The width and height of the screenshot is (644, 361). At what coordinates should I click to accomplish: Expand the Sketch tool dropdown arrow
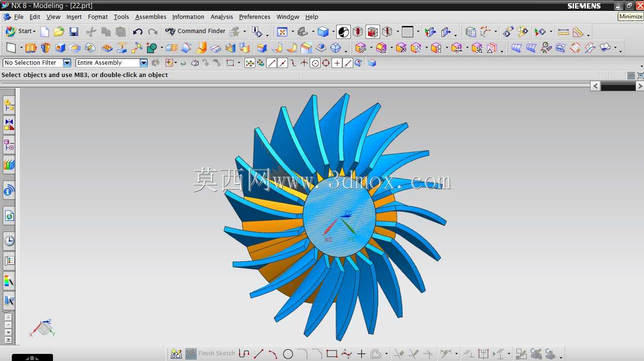pyautogui.click(x=20, y=48)
